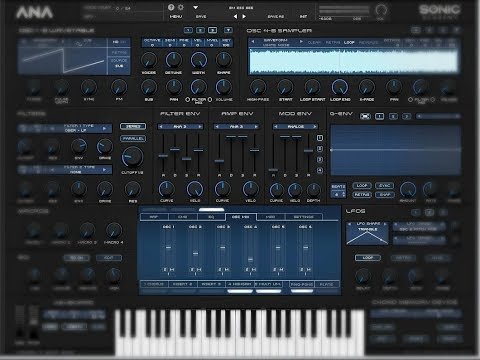Open the oscillator options dropdown triangle
Screen dimensions: 480x360
(x=228, y=30)
